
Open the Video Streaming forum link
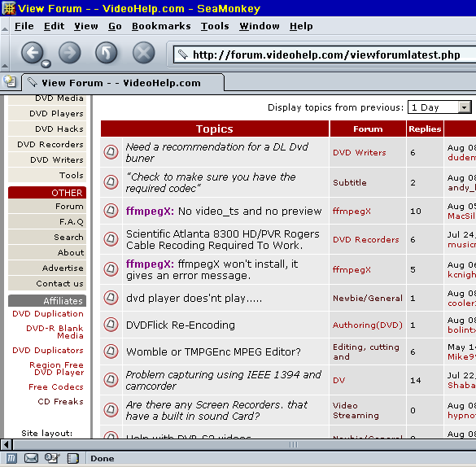356,410
